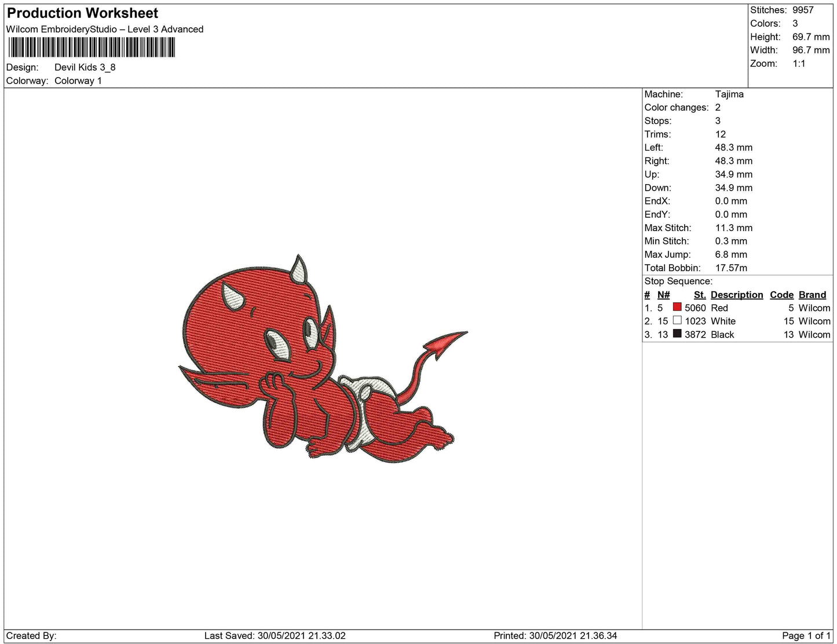Click the stitch count "3872" for Black

pyautogui.click(x=695, y=334)
